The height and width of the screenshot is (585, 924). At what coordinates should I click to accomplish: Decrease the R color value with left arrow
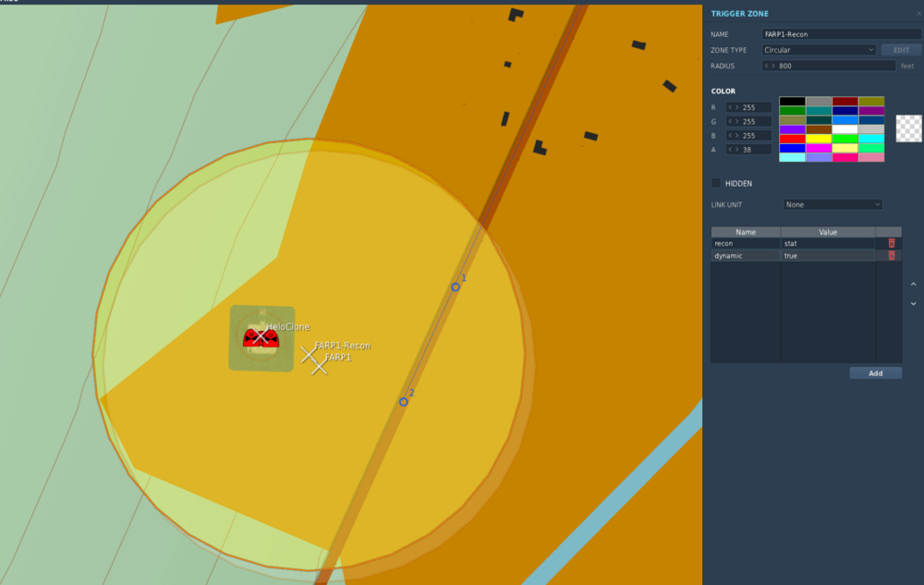point(730,107)
